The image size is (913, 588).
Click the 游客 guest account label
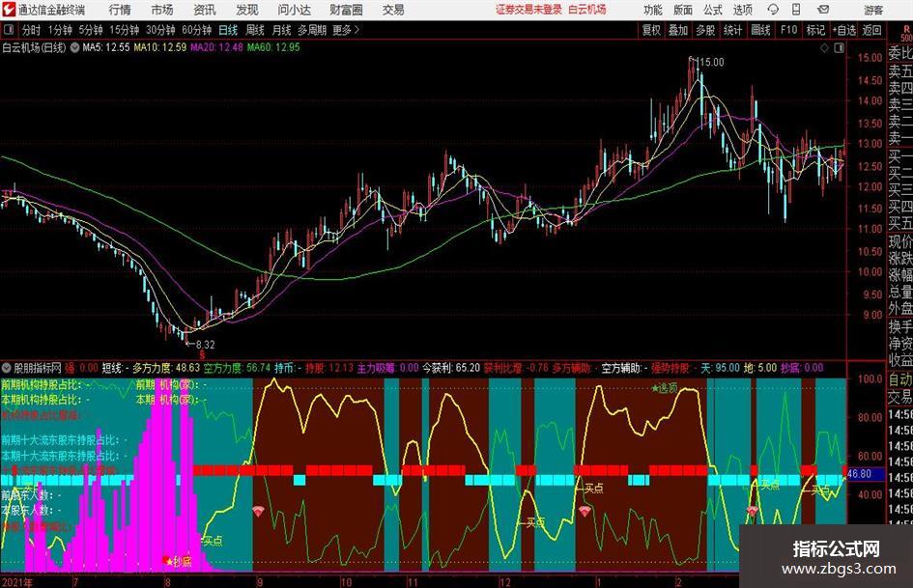873,10
